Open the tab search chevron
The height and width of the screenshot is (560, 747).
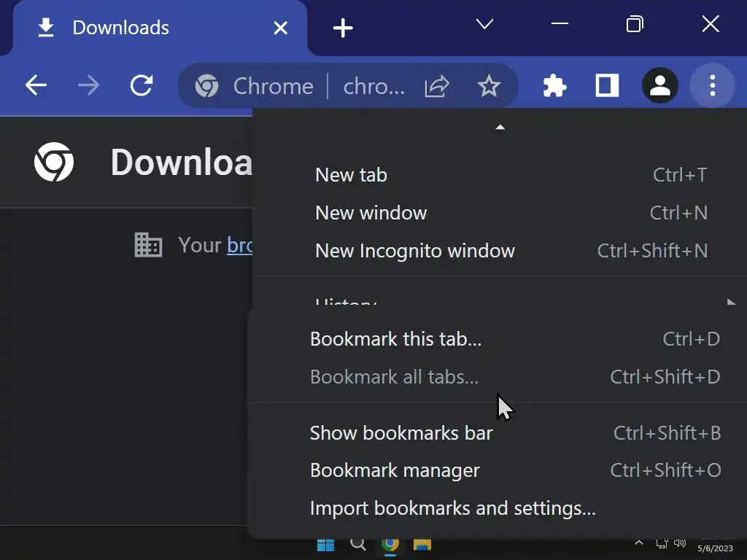point(484,24)
